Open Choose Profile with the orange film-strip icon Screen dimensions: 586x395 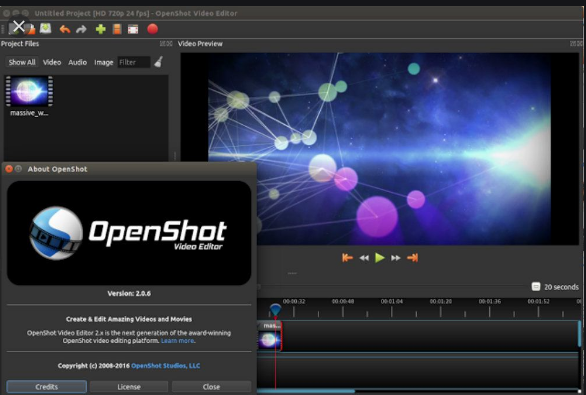(x=117, y=29)
